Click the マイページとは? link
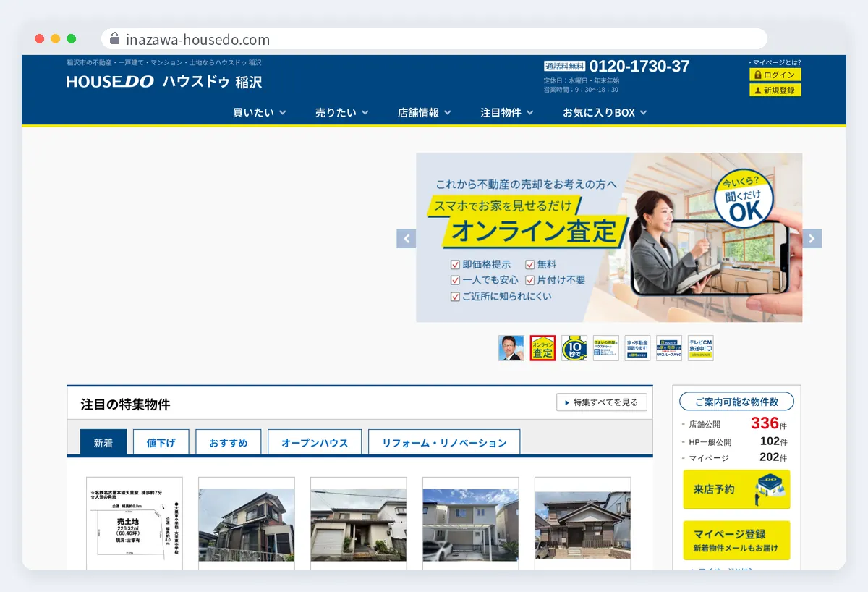Image resolution: width=868 pixels, height=592 pixels. pos(776,62)
